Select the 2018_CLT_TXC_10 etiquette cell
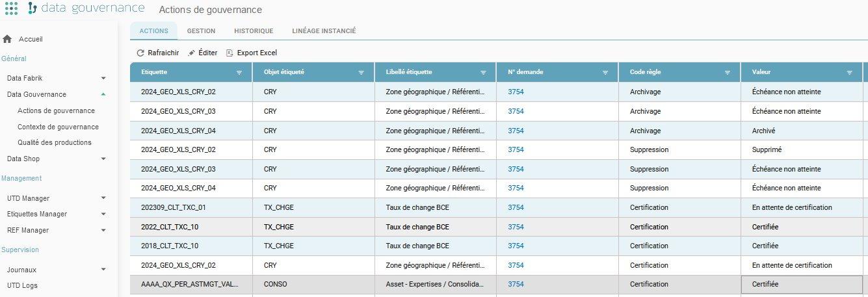Viewport: 868px width, 297px height. [x=192, y=246]
